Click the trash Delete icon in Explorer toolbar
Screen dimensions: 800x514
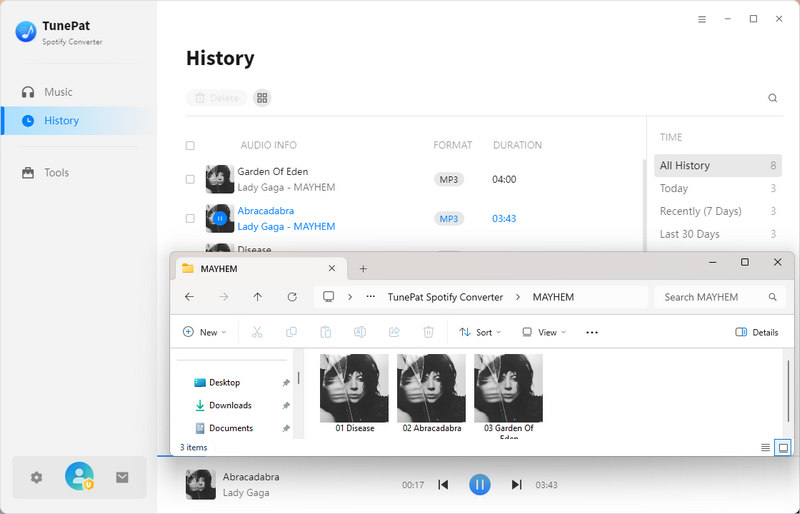point(429,332)
